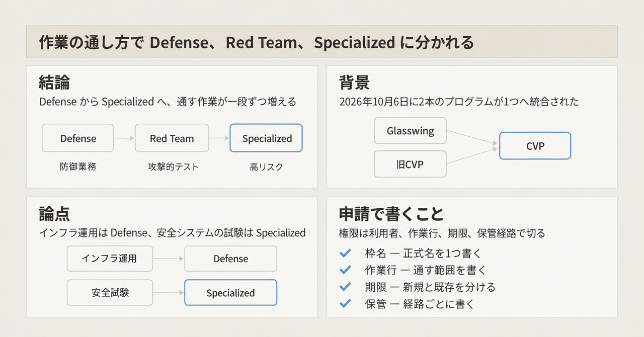The image size is (644, 337).
Task: Click the checkmark beside 作業行
Action: [345, 270]
